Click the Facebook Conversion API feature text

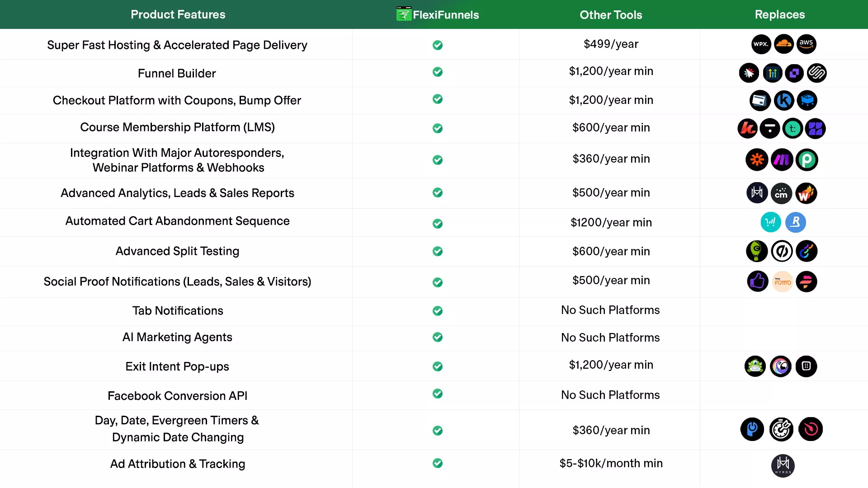[177, 396]
